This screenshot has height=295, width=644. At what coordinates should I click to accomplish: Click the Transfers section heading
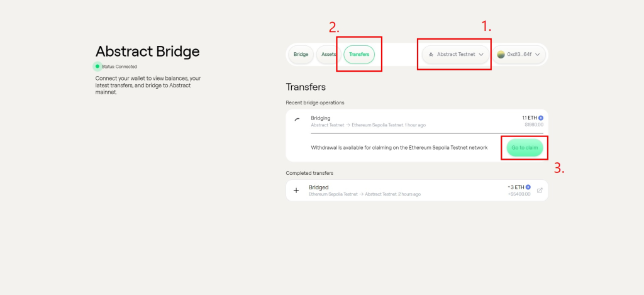tap(306, 87)
